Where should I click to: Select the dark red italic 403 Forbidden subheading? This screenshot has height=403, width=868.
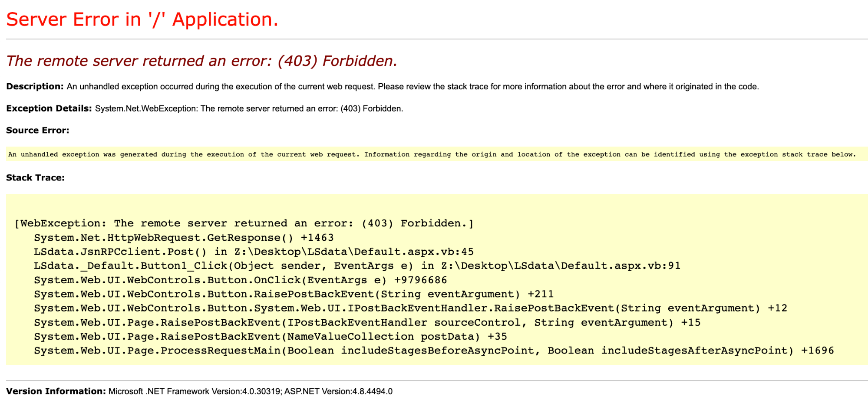(x=202, y=61)
